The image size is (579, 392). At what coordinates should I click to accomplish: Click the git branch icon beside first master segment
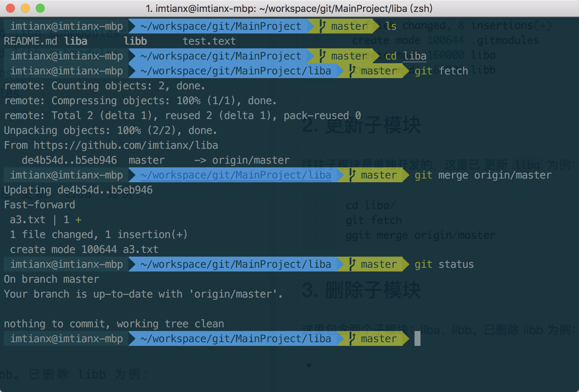tap(323, 26)
